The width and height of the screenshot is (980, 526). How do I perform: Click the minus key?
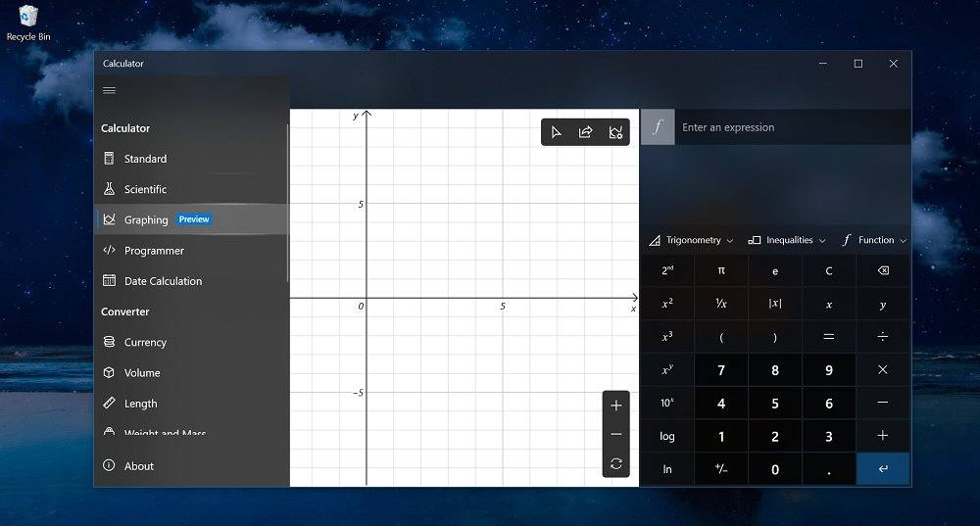point(883,403)
